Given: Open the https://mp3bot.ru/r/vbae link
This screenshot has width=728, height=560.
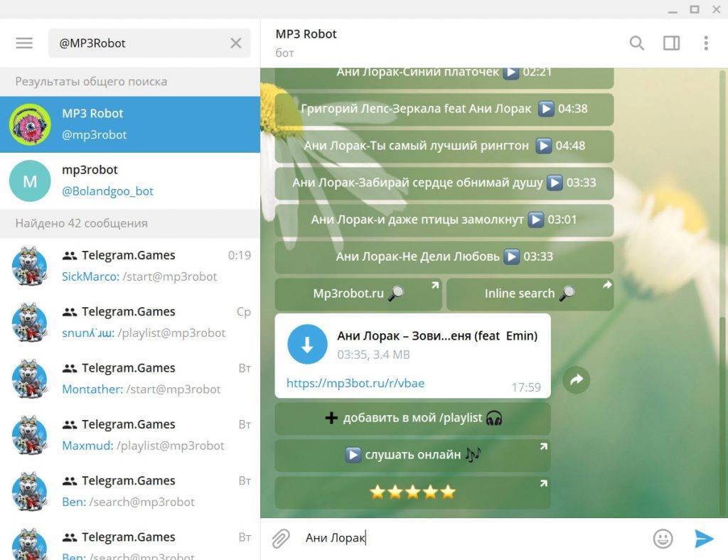Looking at the screenshot, I should 355,383.
